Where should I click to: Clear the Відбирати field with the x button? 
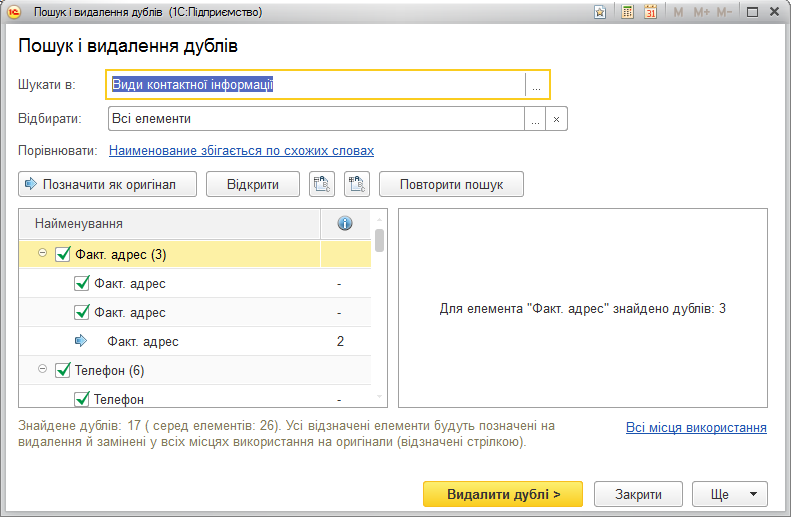(x=556, y=119)
